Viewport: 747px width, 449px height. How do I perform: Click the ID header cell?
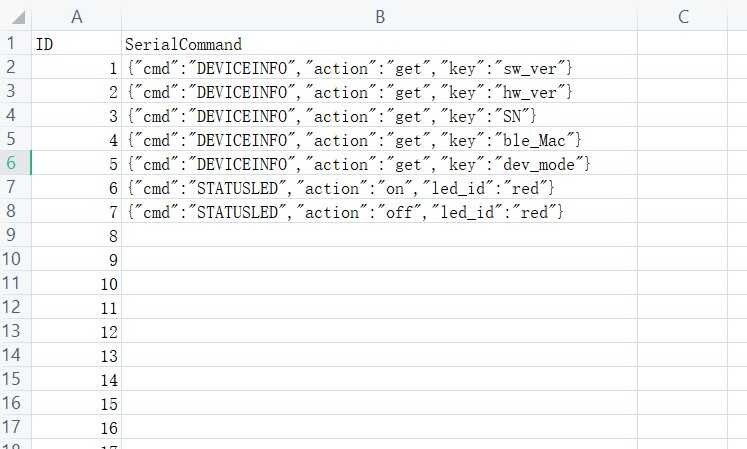point(77,43)
